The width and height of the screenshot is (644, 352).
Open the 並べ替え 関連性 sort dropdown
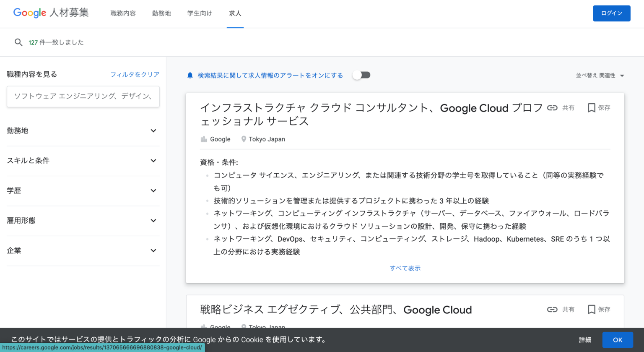(x=600, y=76)
